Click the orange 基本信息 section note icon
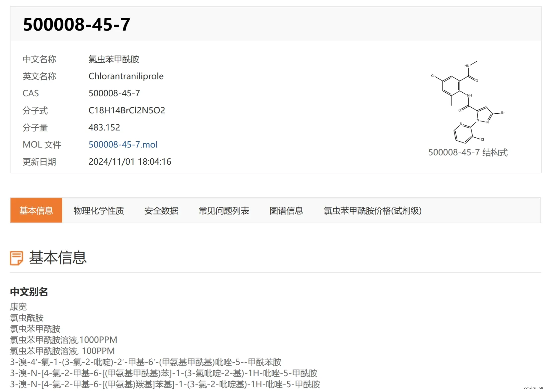 point(16,258)
